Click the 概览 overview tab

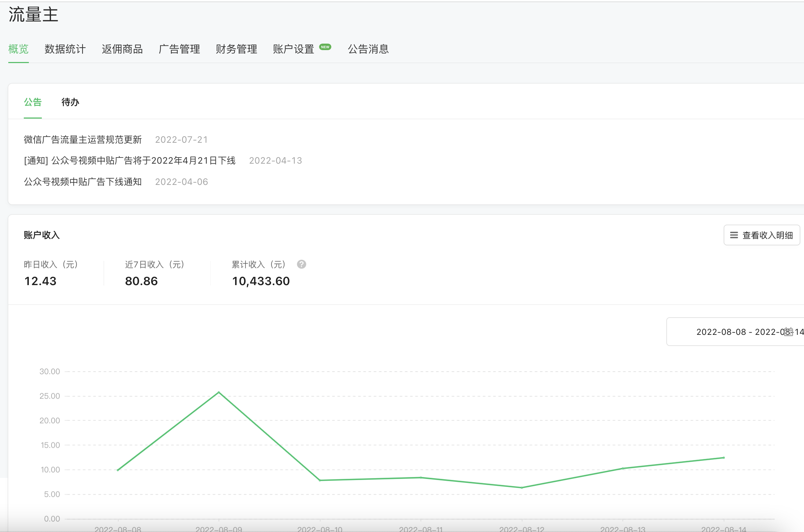(18, 49)
